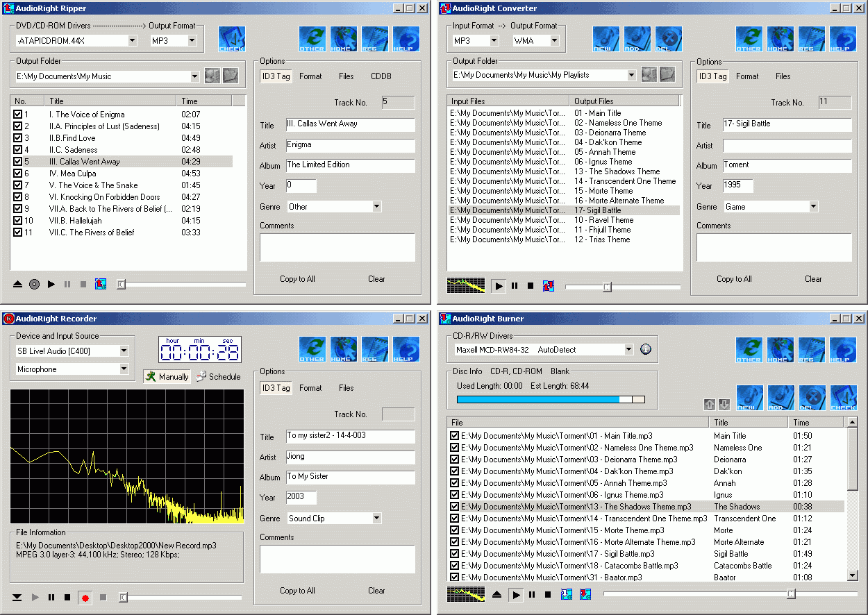Switch to CDDB tab in Ripper
The height and width of the screenshot is (615, 868).
[381, 76]
